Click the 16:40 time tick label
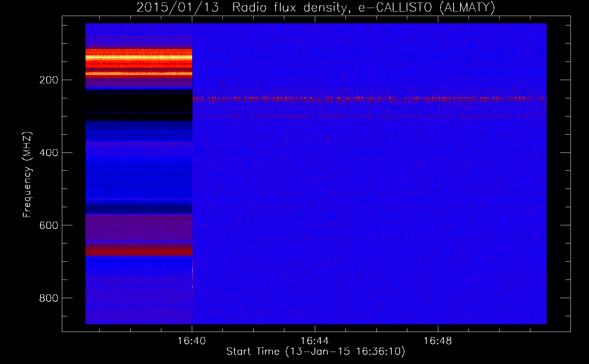 (191, 341)
